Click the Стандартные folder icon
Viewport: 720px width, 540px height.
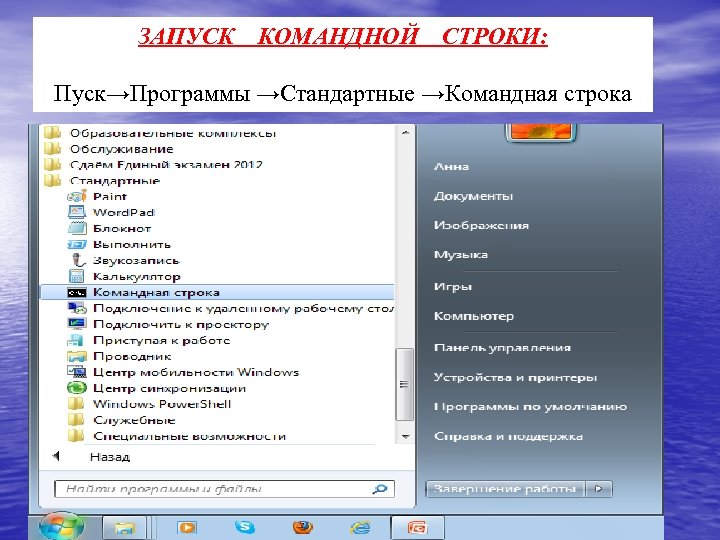(52, 180)
